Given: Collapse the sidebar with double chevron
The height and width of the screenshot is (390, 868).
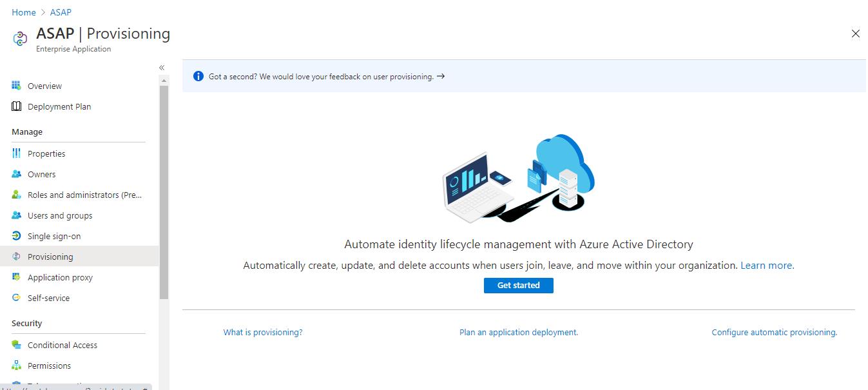Looking at the screenshot, I should [162, 68].
